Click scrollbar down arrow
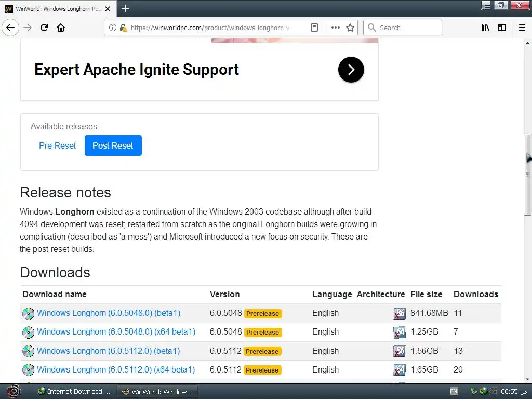This screenshot has width=532, height=399. click(x=527, y=379)
